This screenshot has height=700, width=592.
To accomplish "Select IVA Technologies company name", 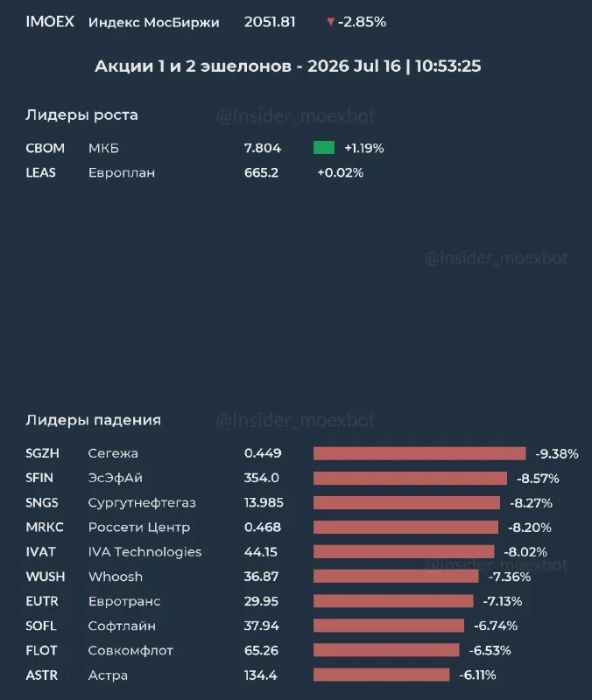I will (x=144, y=552).
